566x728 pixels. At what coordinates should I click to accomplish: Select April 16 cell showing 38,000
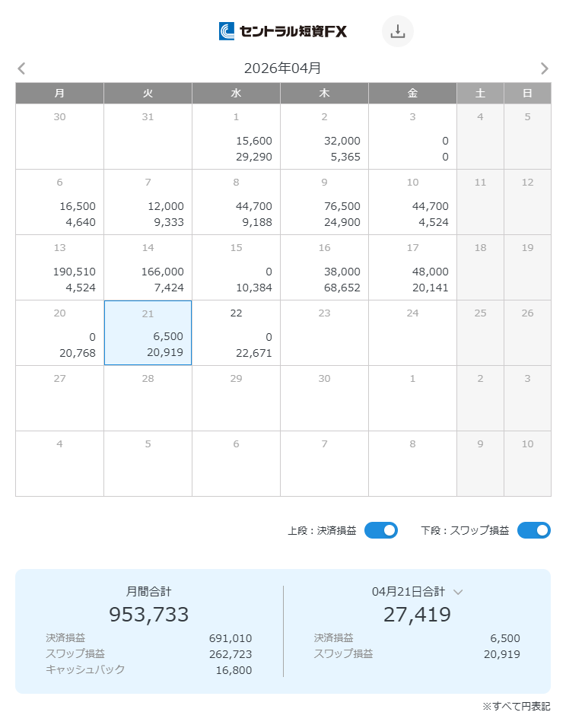pyautogui.click(x=324, y=267)
